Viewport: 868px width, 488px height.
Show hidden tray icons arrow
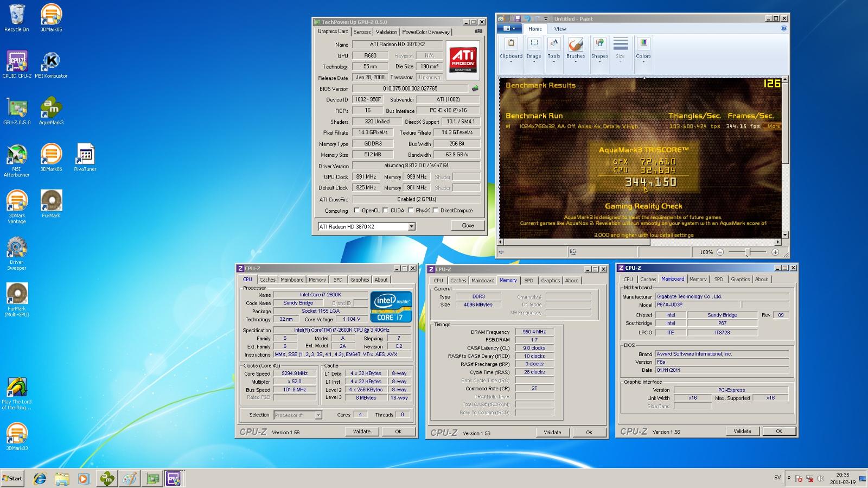click(789, 478)
